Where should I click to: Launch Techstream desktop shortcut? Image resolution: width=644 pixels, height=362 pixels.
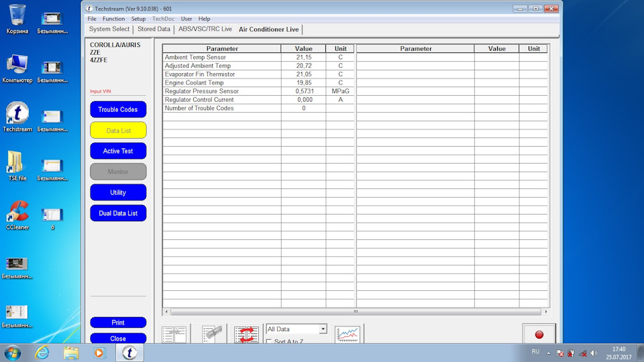(x=17, y=117)
